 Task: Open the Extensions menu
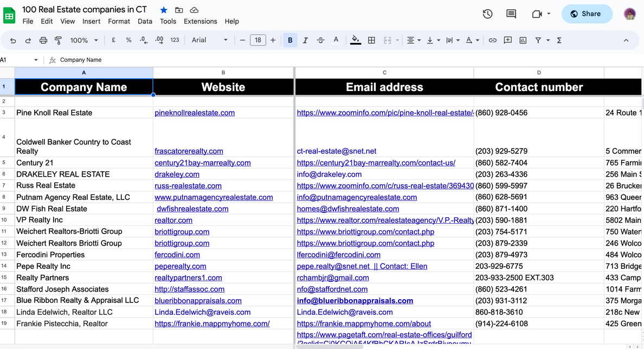coord(201,21)
